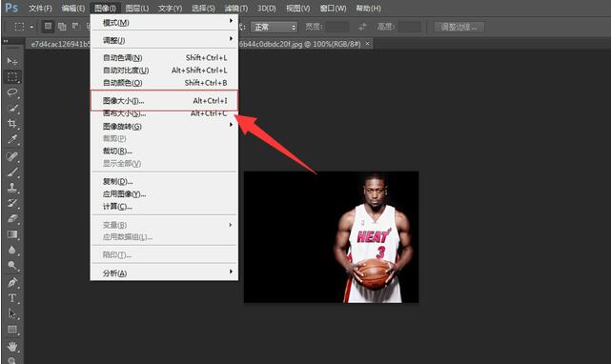
Task: Click the 宽度 width input field
Action: (337, 27)
